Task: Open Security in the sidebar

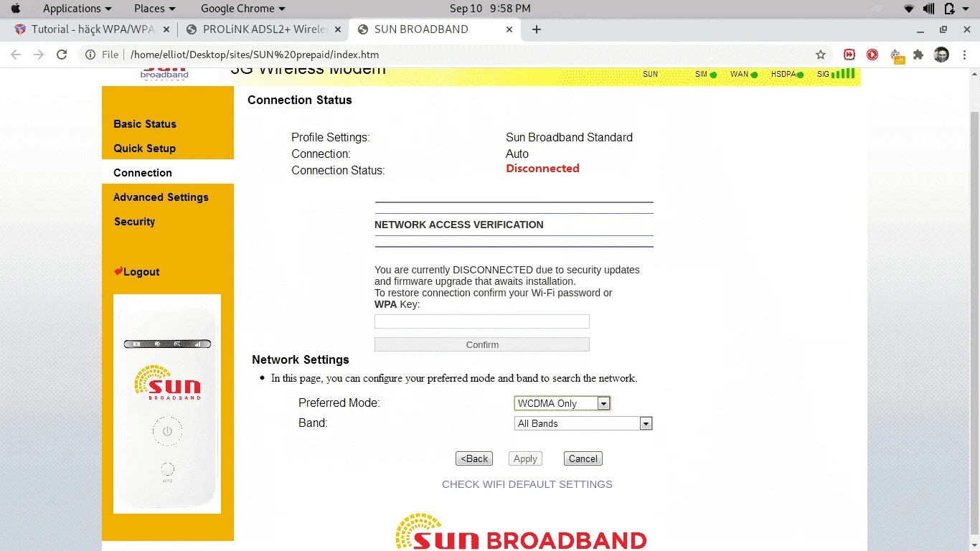Action: [x=135, y=222]
